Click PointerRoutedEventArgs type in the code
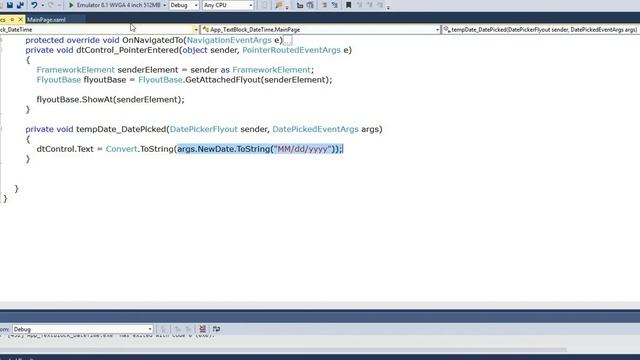 click(291, 50)
